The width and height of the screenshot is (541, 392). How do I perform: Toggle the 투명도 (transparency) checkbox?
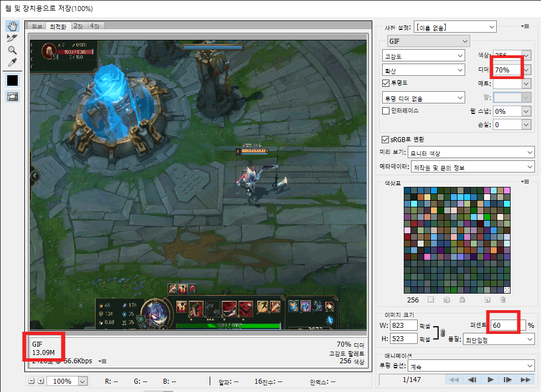[386, 83]
